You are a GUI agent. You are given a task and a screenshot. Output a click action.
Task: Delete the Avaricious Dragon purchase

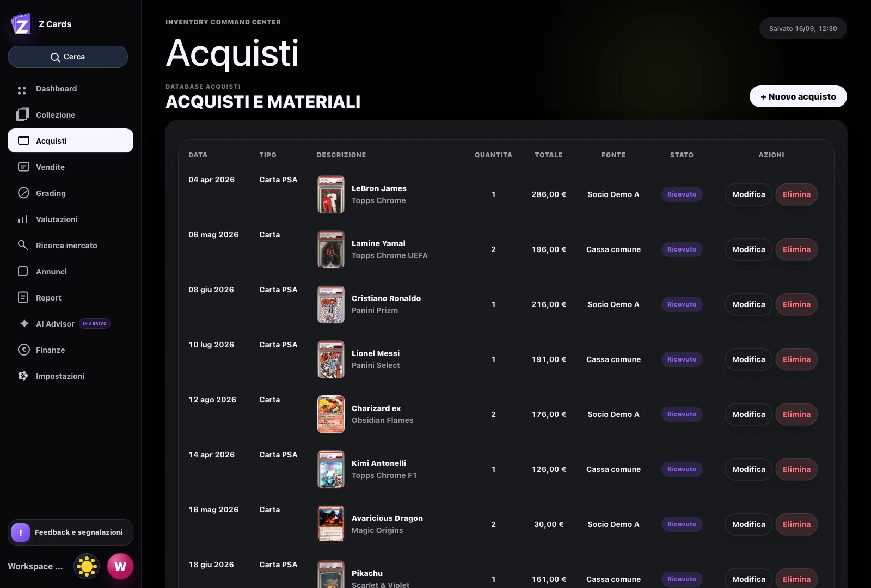point(796,524)
